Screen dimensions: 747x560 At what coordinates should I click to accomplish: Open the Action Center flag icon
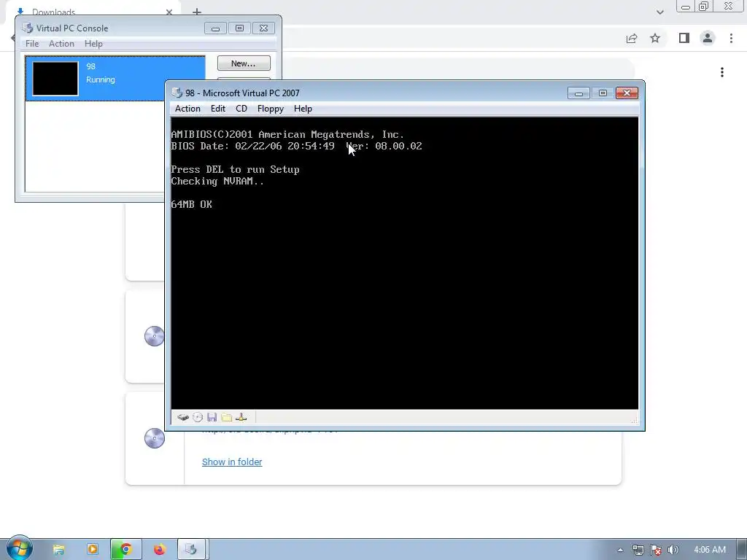coord(656,550)
